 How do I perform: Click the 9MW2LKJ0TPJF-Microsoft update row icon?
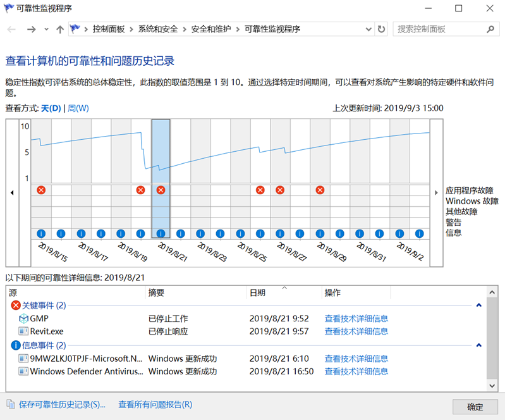coord(23,359)
